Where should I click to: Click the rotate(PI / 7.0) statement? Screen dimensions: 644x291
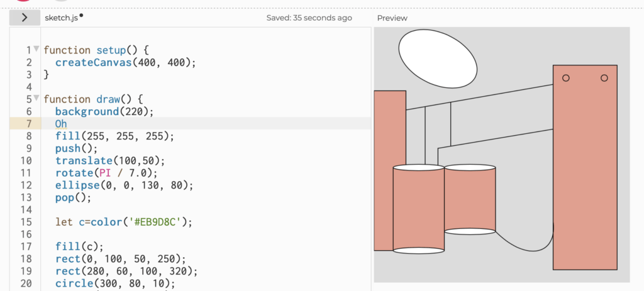click(x=106, y=173)
